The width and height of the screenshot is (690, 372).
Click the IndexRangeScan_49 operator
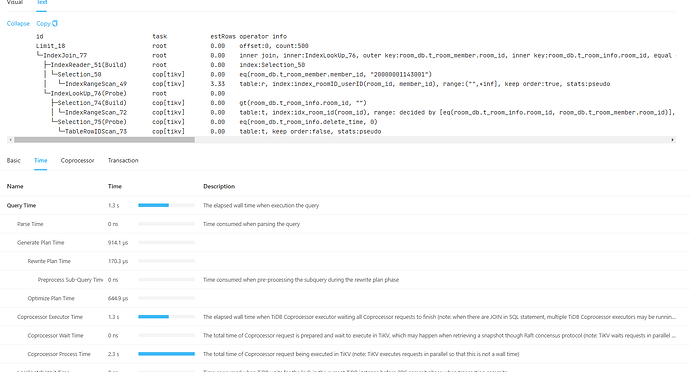[x=96, y=84]
